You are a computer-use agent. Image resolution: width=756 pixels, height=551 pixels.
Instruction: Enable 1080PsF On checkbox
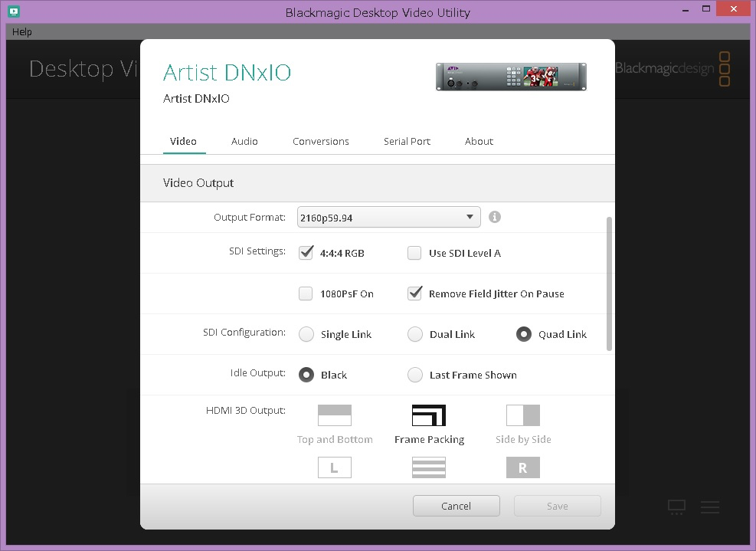click(x=306, y=294)
